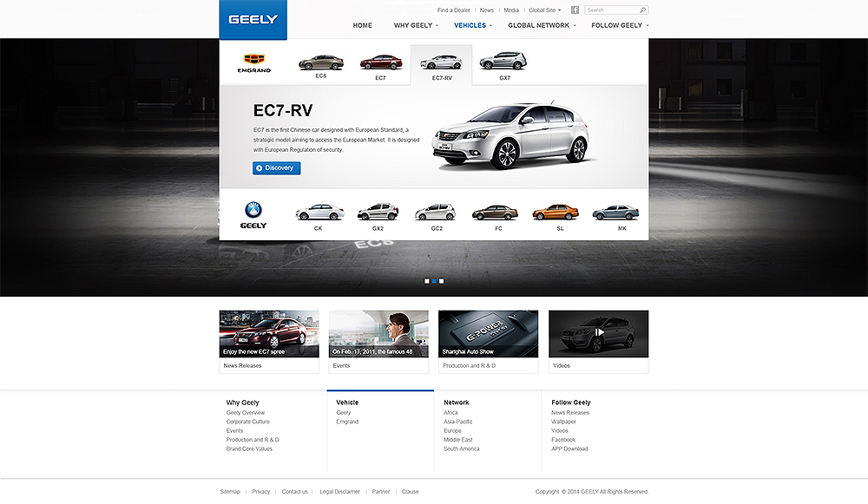
Task: Select the GX7 car tab
Action: 503,66
